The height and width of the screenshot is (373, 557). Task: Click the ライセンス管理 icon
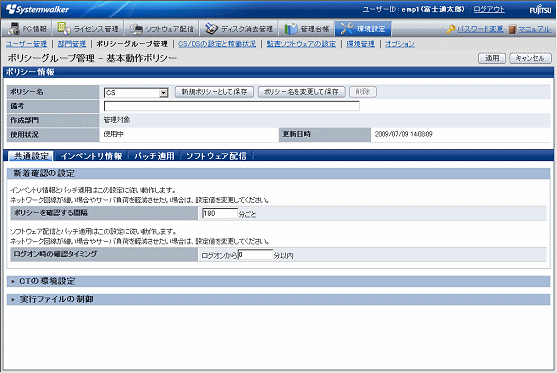(64, 28)
